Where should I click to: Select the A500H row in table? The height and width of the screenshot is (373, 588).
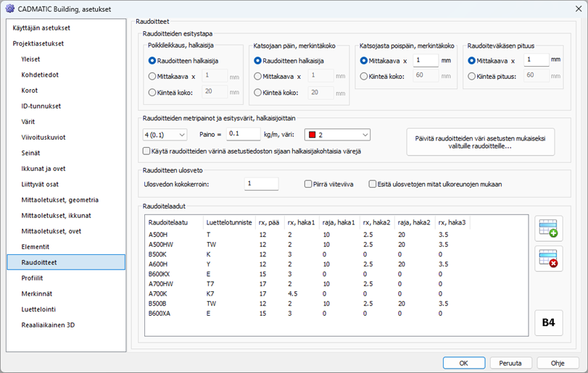tap(336, 235)
